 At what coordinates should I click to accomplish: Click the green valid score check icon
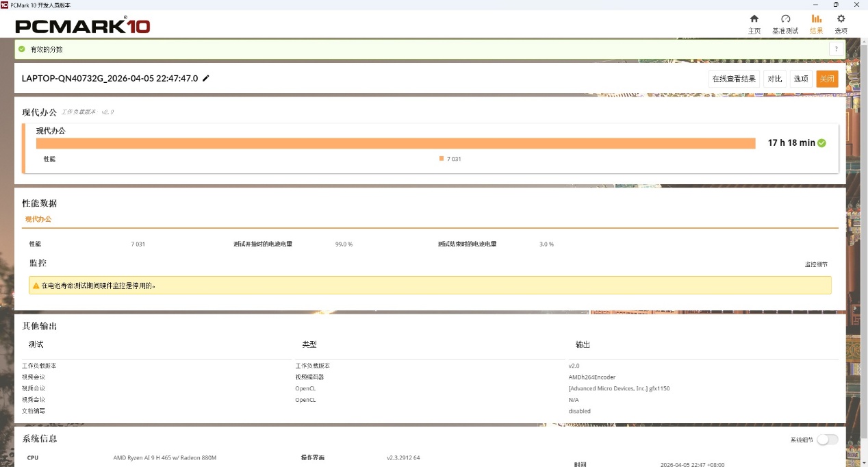click(x=22, y=49)
